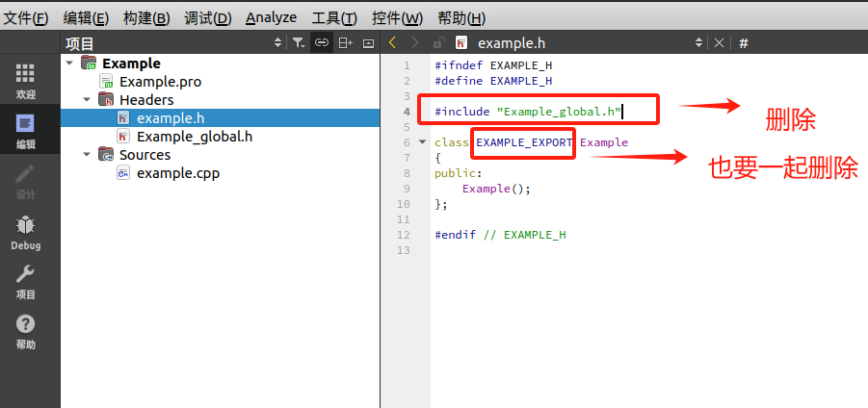Viewport: 868px width, 408px height.
Task: Select example.h in project tree
Action: [x=221, y=117]
